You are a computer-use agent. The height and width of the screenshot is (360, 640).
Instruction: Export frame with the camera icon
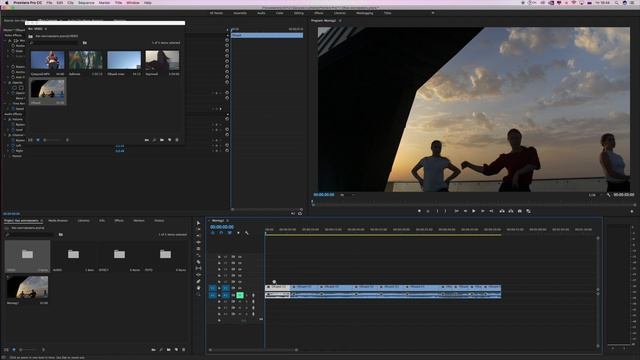point(520,211)
